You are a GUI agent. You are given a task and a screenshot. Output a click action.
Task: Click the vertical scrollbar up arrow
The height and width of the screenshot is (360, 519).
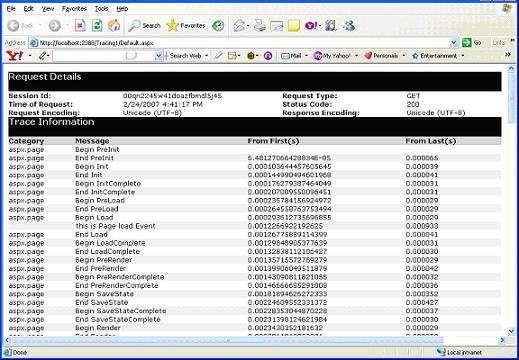click(x=511, y=68)
